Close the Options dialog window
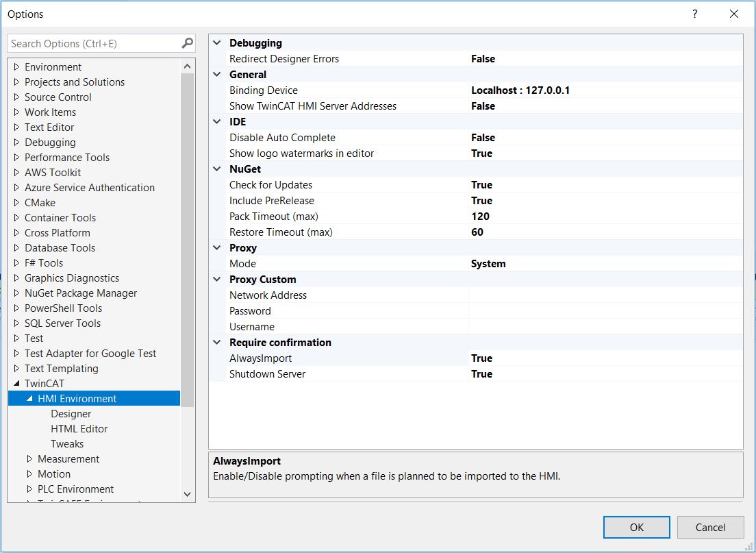This screenshot has height=553, width=756. click(734, 14)
